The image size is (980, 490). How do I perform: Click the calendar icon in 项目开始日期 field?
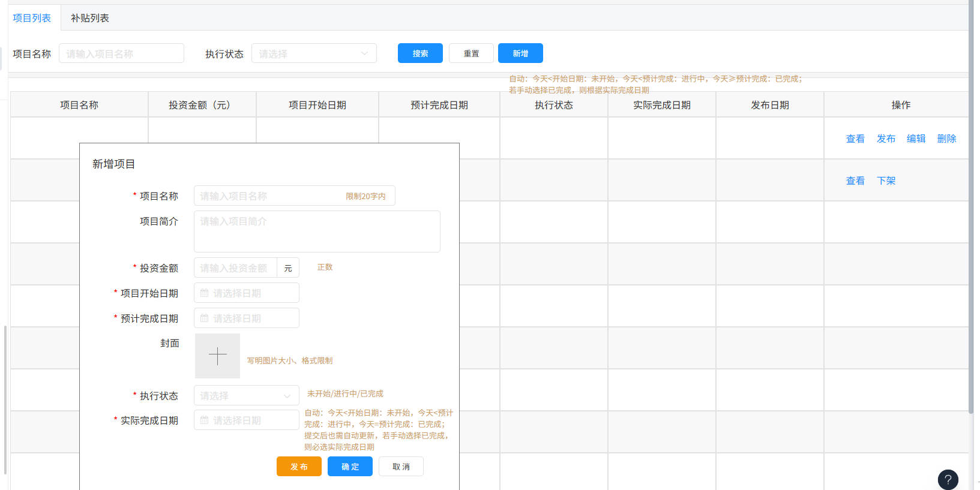click(204, 293)
